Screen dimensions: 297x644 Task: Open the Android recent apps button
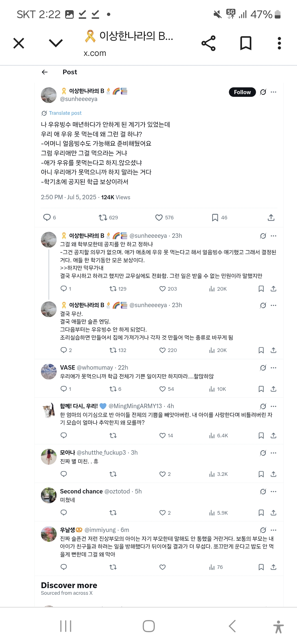pos(66,626)
